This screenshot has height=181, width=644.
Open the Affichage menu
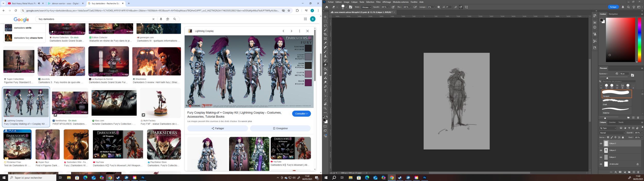click(x=387, y=2)
